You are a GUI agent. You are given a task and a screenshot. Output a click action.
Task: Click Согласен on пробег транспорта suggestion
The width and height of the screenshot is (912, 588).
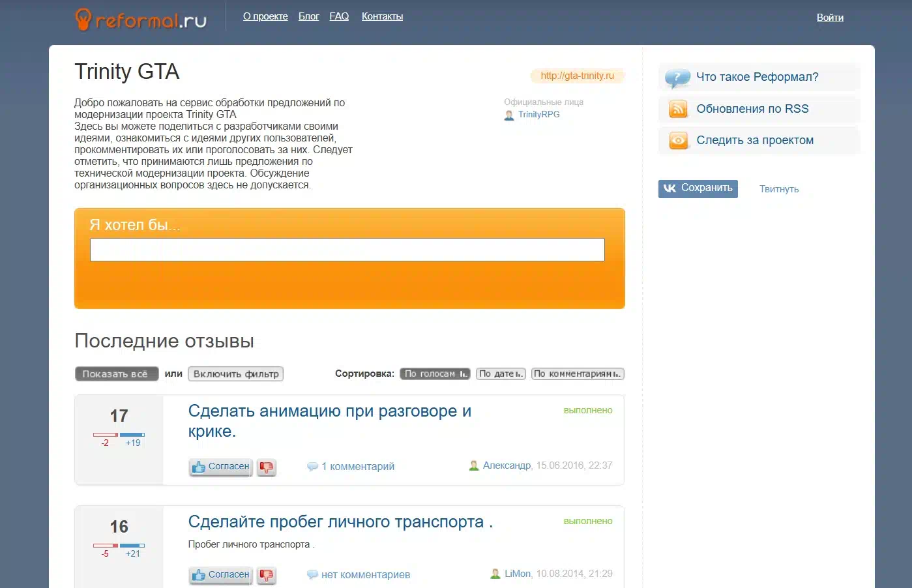221,576
